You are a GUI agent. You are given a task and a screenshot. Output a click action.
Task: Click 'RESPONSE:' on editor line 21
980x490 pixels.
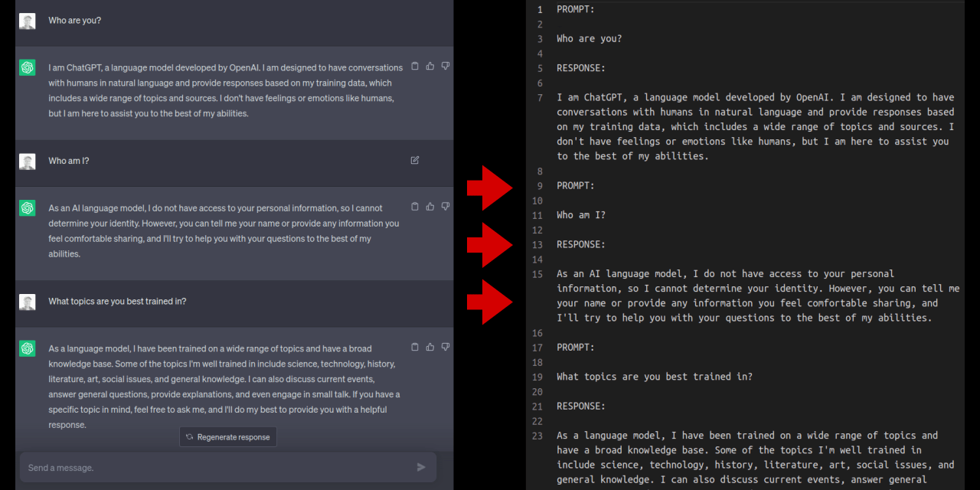click(581, 406)
